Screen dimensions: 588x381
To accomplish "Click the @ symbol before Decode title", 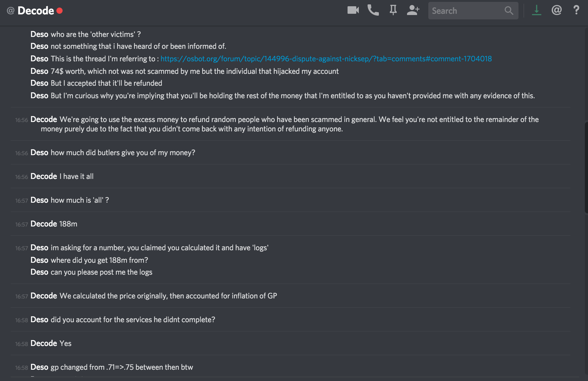I will click(x=11, y=11).
